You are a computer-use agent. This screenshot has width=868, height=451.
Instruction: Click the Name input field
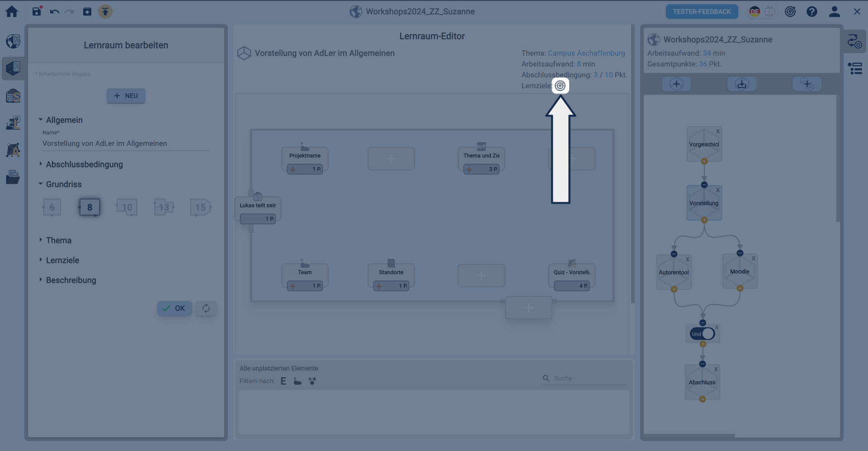126,143
